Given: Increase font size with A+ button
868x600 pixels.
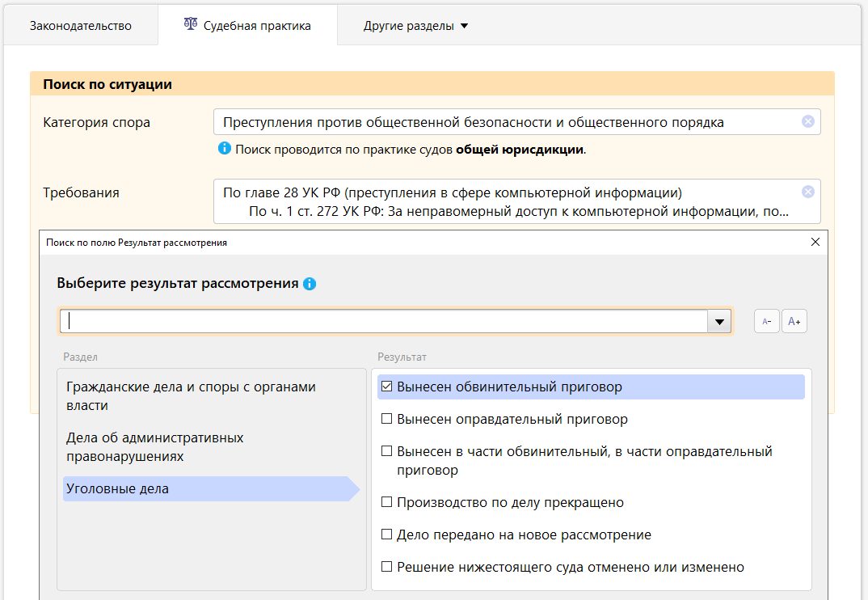Looking at the screenshot, I should click(794, 321).
